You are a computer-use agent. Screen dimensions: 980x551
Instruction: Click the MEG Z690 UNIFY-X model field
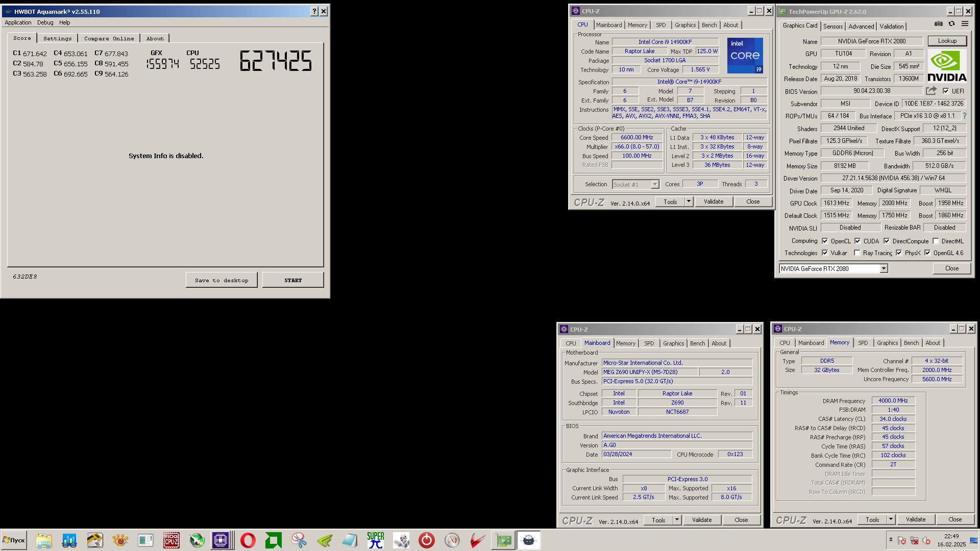pyautogui.click(x=650, y=372)
